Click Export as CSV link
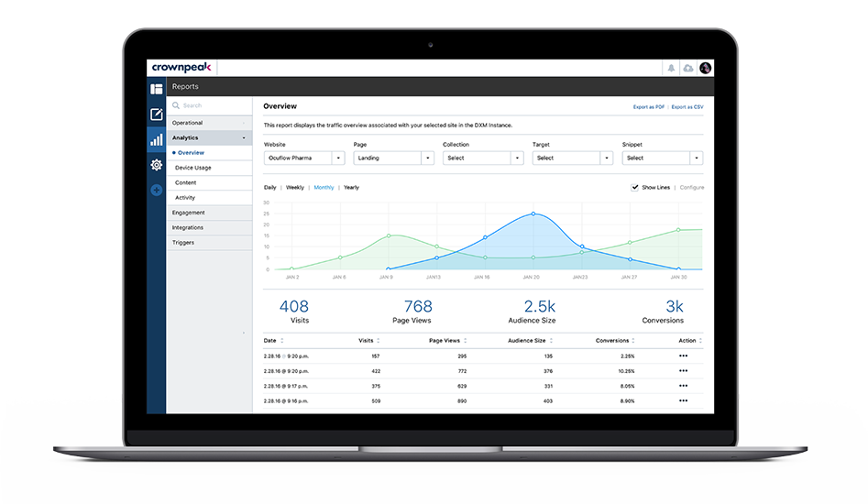 pos(687,107)
